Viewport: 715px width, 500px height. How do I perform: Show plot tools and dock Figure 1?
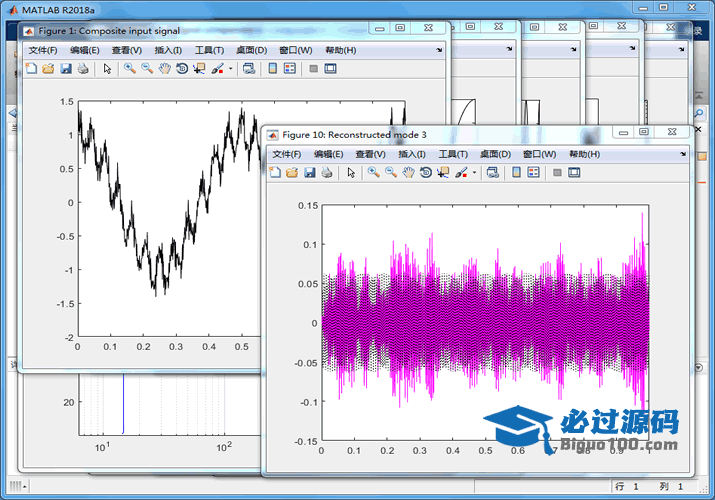coord(330,69)
